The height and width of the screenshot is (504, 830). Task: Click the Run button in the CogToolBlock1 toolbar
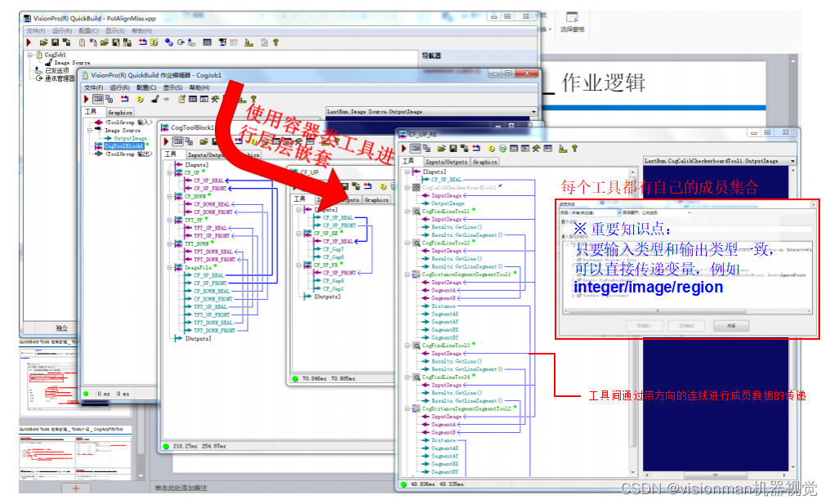click(x=166, y=140)
